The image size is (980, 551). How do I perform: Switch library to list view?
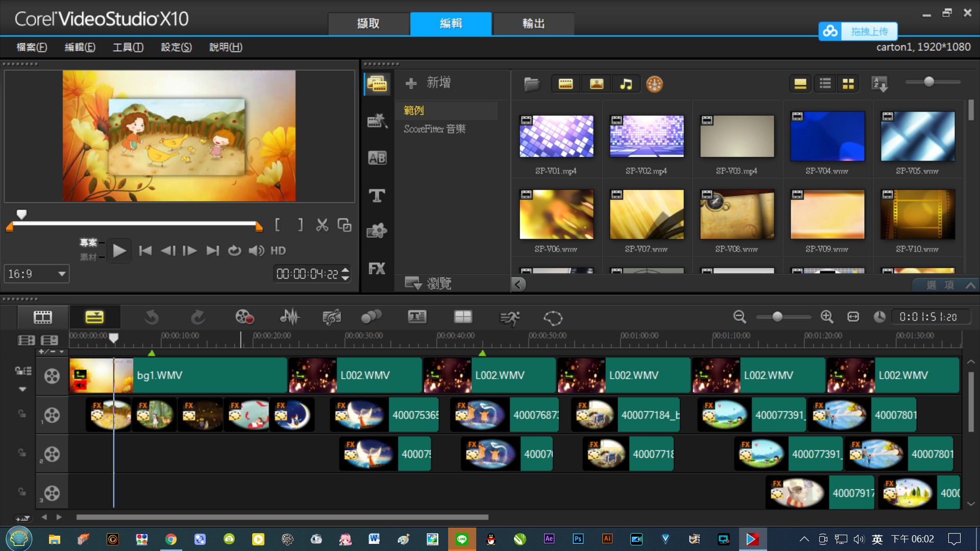[825, 84]
